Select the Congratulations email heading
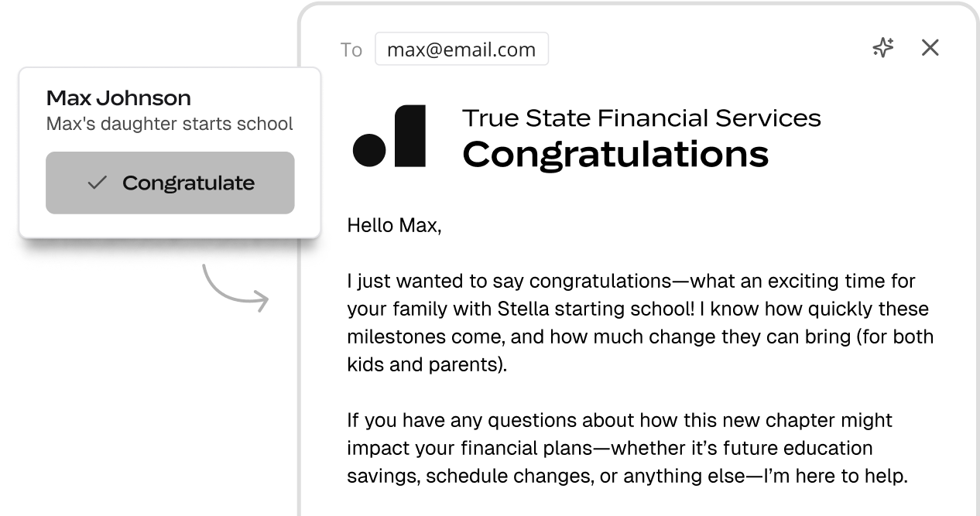This screenshot has height=516, width=980. click(615, 154)
